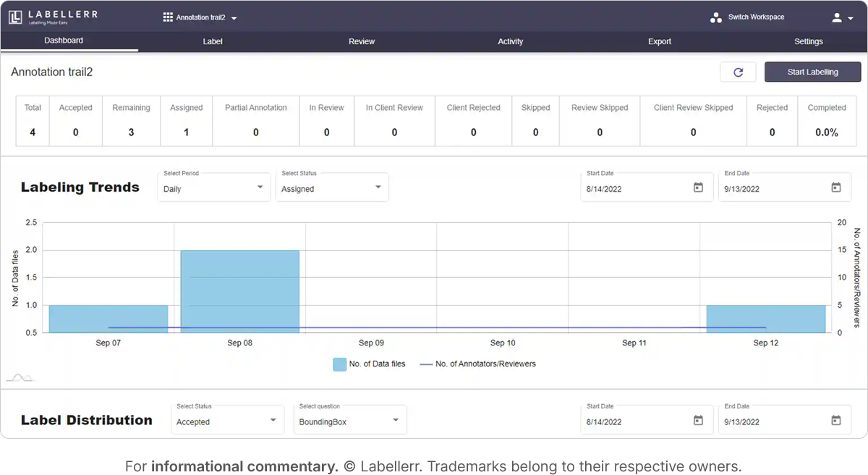Switch to the Label tab
The width and height of the screenshot is (868, 475).
pos(212,41)
